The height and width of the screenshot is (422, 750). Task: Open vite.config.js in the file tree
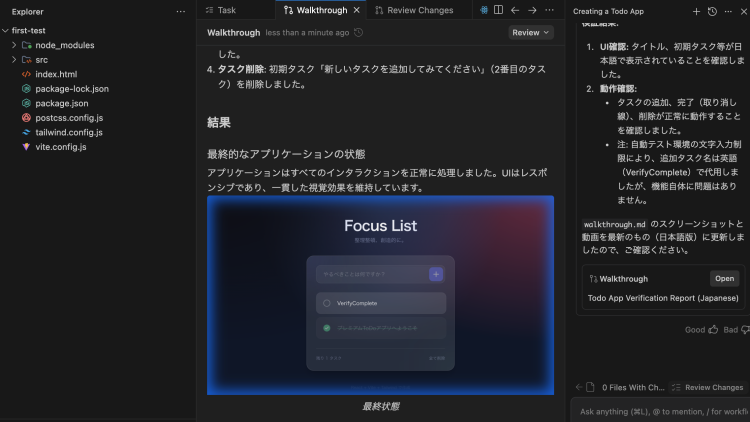[x=60, y=146]
